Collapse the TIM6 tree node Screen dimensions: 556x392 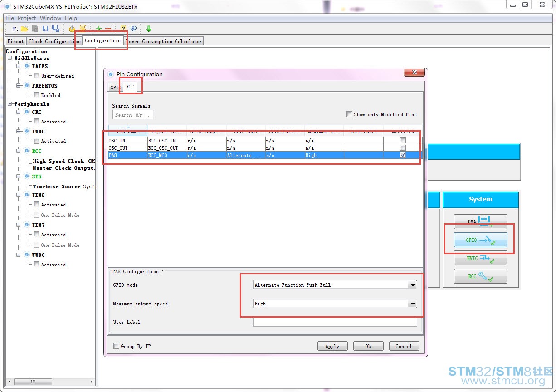(x=19, y=195)
